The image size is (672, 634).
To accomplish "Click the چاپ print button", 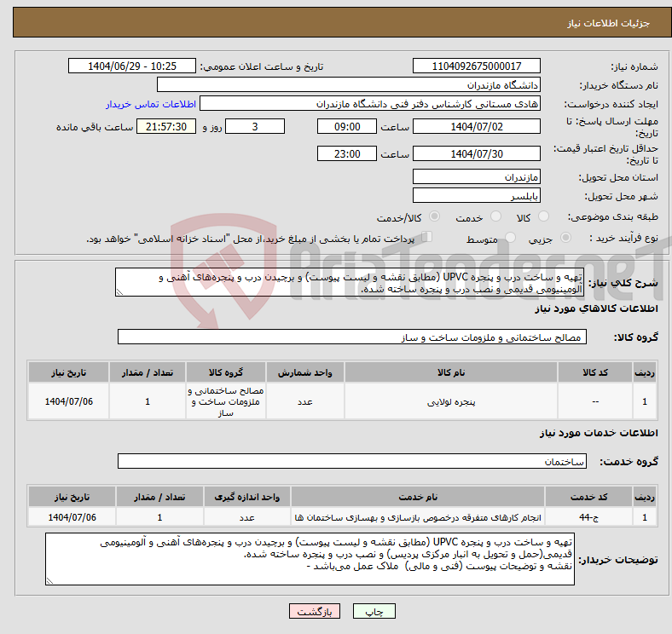I will pyautogui.click(x=374, y=611).
